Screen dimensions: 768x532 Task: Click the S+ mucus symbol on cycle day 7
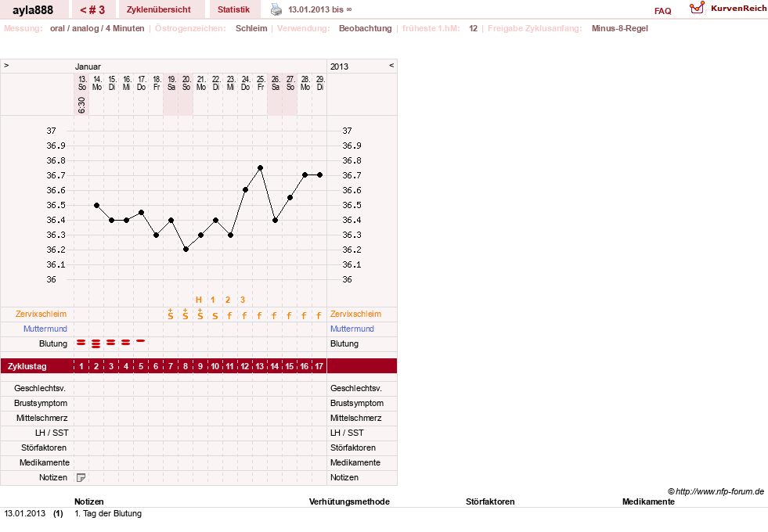click(x=171, y=315)
